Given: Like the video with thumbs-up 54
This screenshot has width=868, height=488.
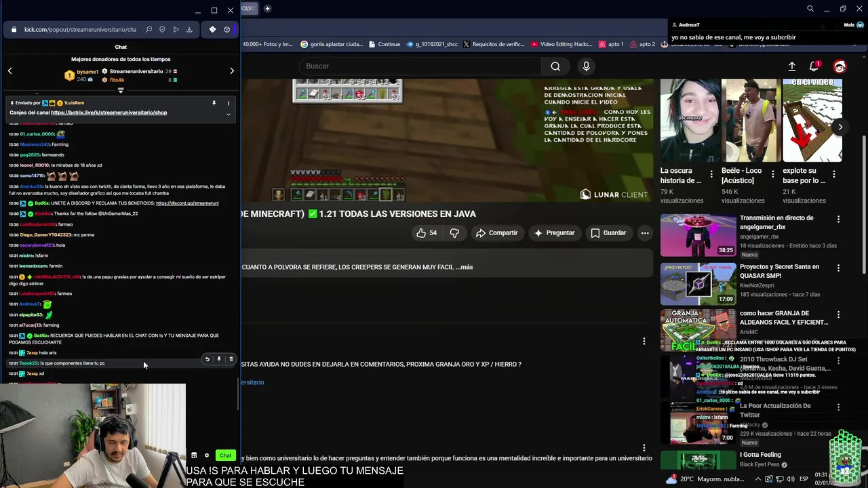Looking at the screenshot, I should tap(427, 232).
